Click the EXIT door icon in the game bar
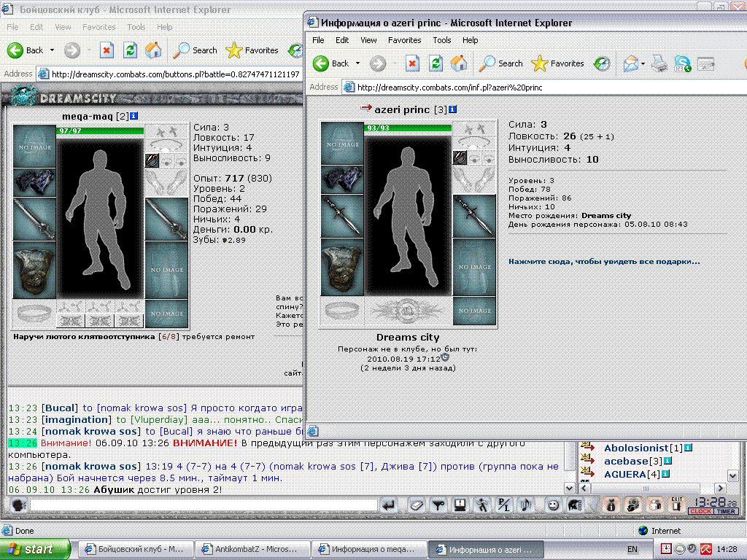 click(x=676, y=505)
